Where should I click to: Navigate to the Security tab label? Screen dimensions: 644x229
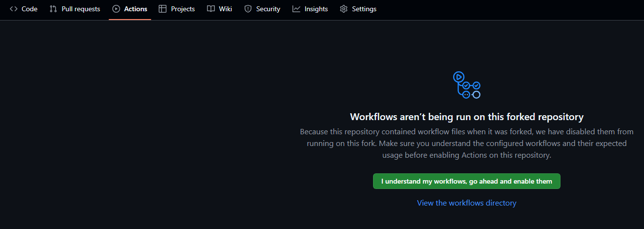[x=268, y=9]
